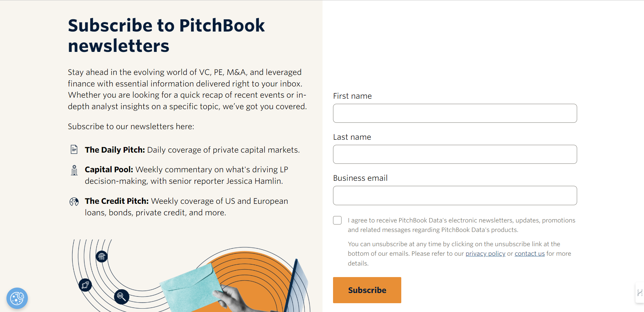
Task: Focus the Last name input
Action: point(455,154)
